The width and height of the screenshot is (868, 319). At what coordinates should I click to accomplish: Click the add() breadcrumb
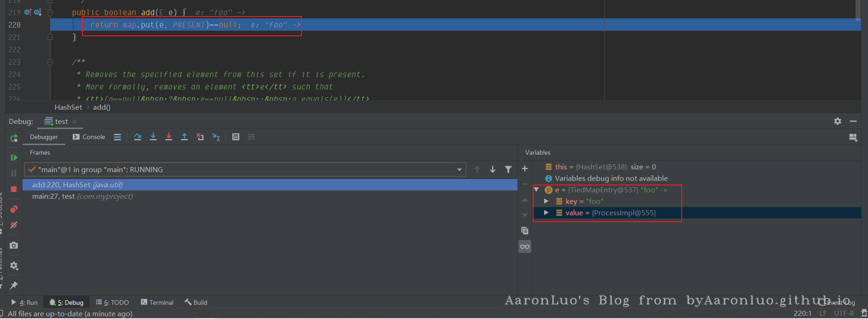pos(102,107)
